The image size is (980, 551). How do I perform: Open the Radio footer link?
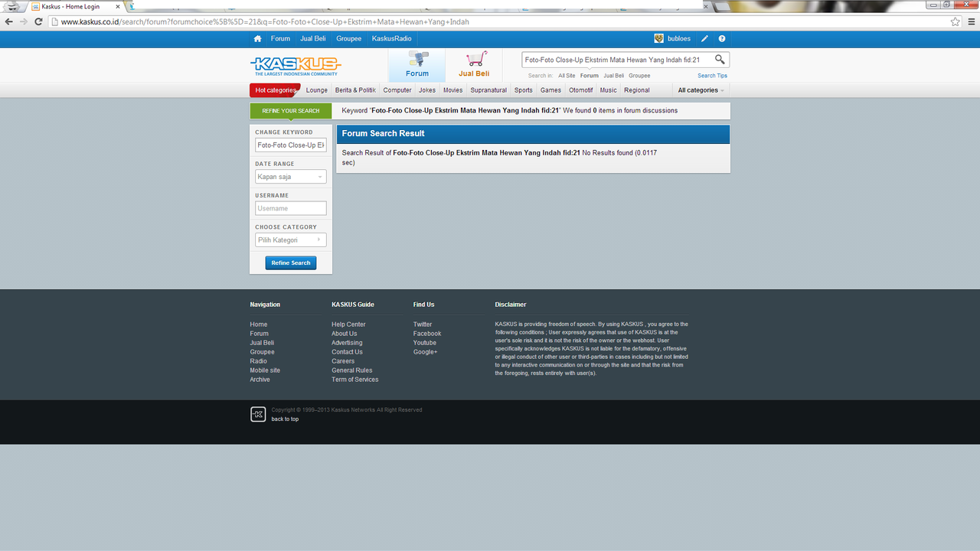258,361
